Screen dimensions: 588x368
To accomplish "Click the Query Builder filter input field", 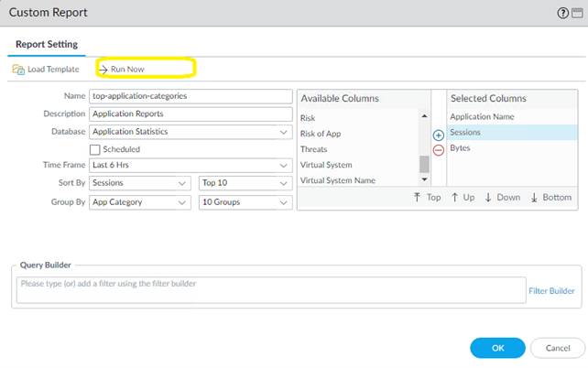I will click(271, 290).
